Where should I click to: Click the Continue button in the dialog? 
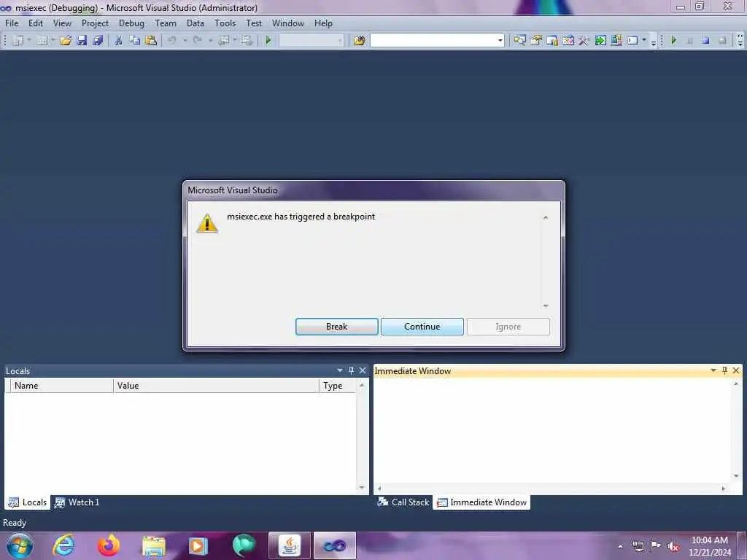[422, 327]
